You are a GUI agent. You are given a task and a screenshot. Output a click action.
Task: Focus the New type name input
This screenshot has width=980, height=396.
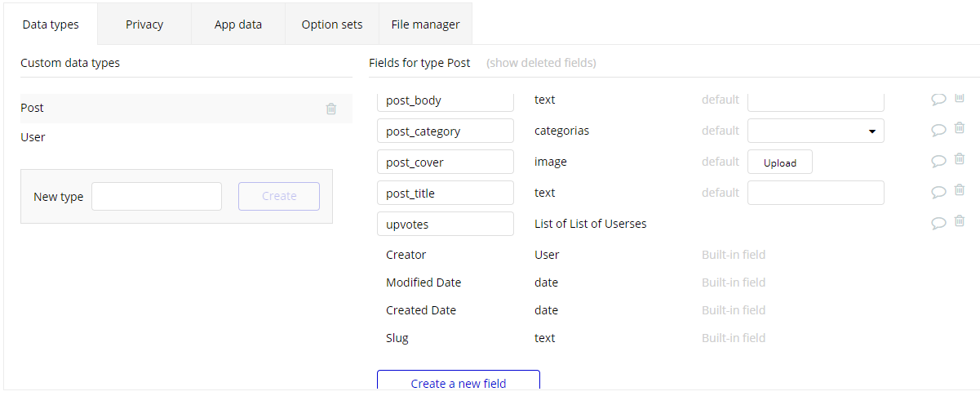point(157,196)
